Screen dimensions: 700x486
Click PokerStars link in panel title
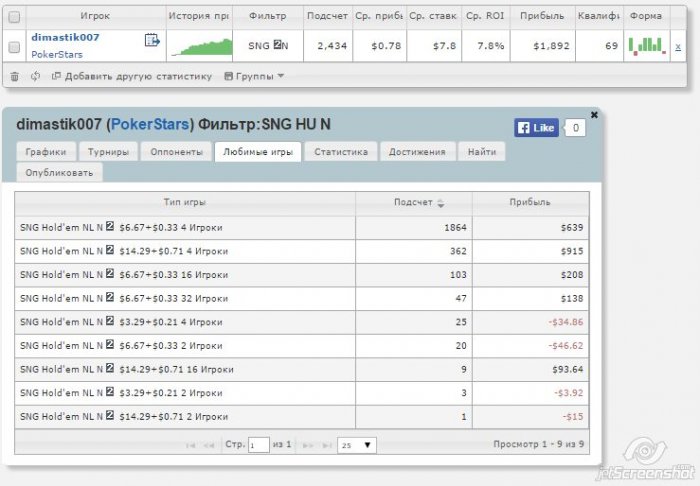point(150,124)
